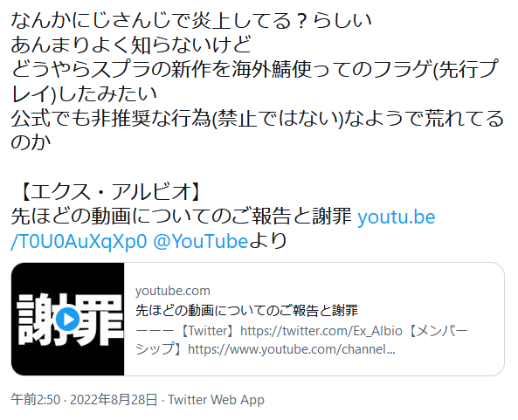This screenshot has height=420, width=518.
Task: Open card title 先ほどの動画についてのご報告と謝罪
Action: click(247, 311)
